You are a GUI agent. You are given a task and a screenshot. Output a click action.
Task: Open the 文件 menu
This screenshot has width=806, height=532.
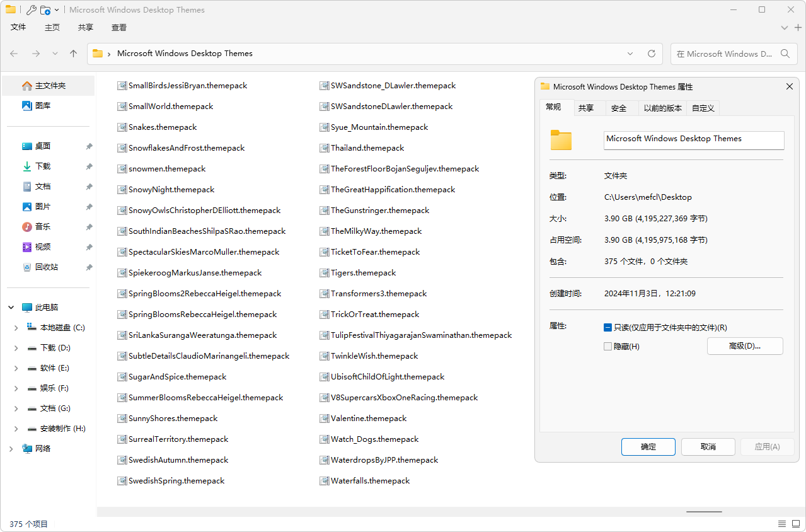(x=18, y=27)
